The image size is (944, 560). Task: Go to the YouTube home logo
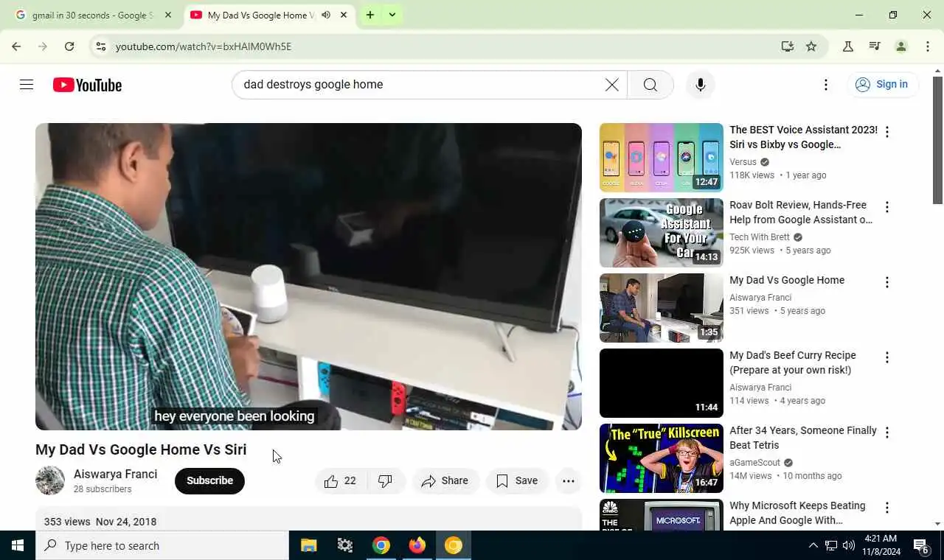coord(87,85)
